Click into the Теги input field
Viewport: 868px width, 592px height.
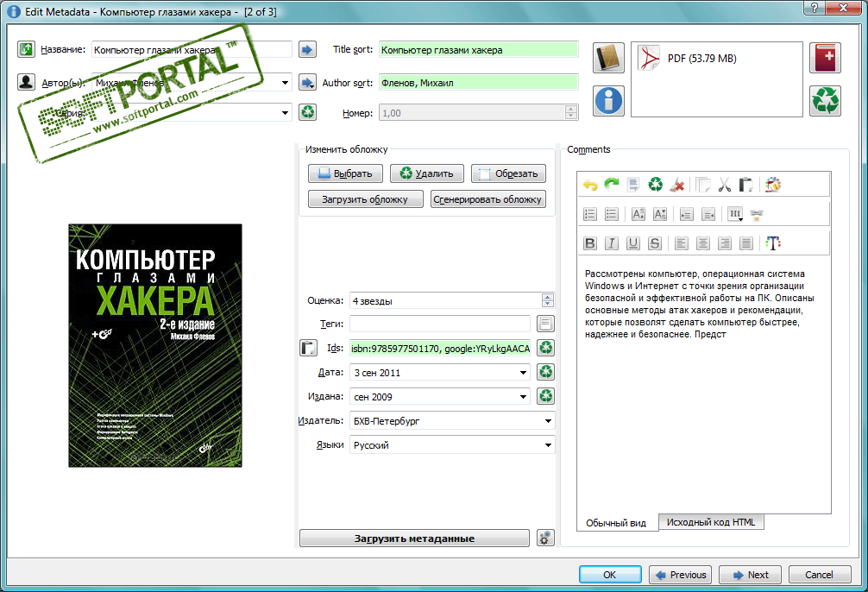(x=440, y=324)
